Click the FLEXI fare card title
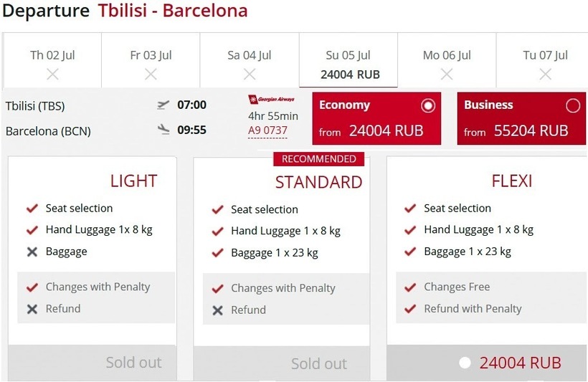This screenshot has height=382, width=588. click(x=511, y=181)
